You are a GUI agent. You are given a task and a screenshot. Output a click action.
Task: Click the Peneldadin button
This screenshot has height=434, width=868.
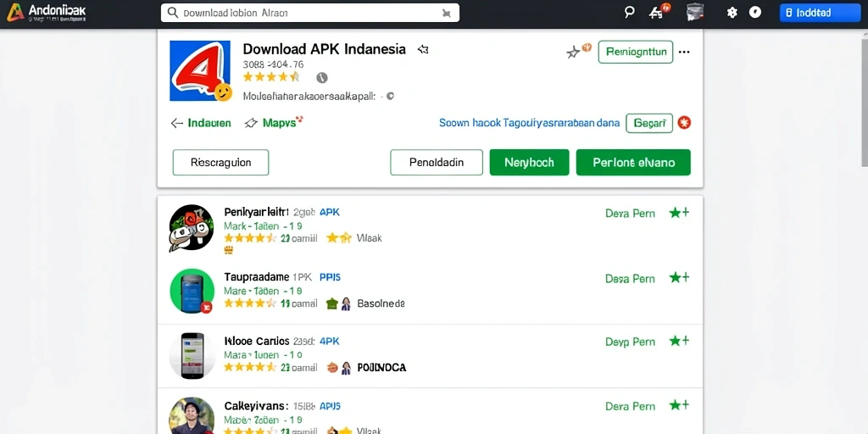pyautogui.click(x=437, y=162)
